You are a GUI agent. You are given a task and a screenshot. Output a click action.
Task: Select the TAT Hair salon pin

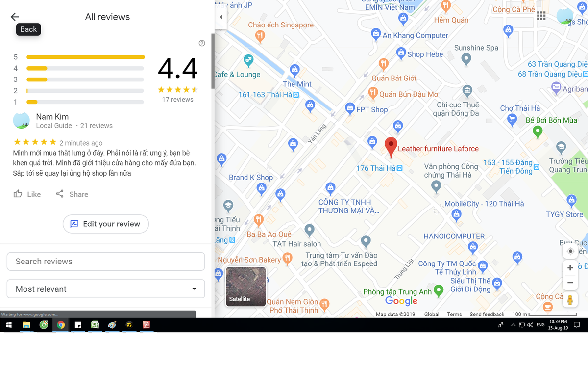(x=309, y=230)
